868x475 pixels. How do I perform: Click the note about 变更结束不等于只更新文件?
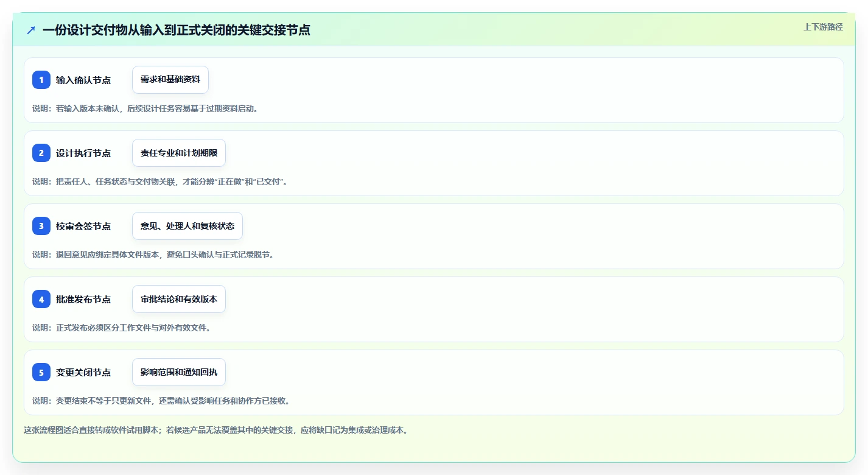click(161, 401)
